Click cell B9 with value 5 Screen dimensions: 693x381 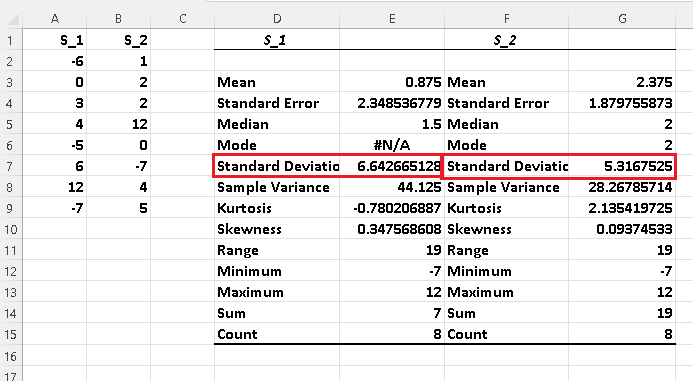tap(118, 209)
